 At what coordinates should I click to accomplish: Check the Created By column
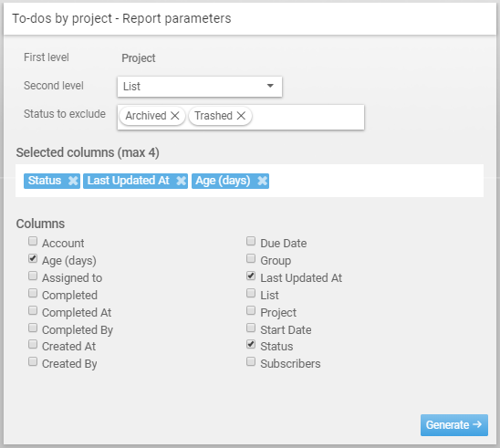(x=33, y=361)
